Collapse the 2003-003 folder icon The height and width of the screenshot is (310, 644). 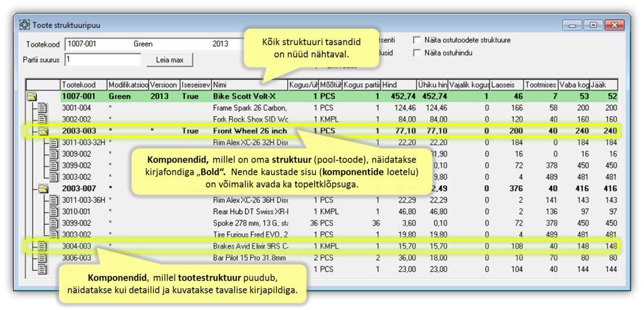pyautogui.click(x=43, y=131)
